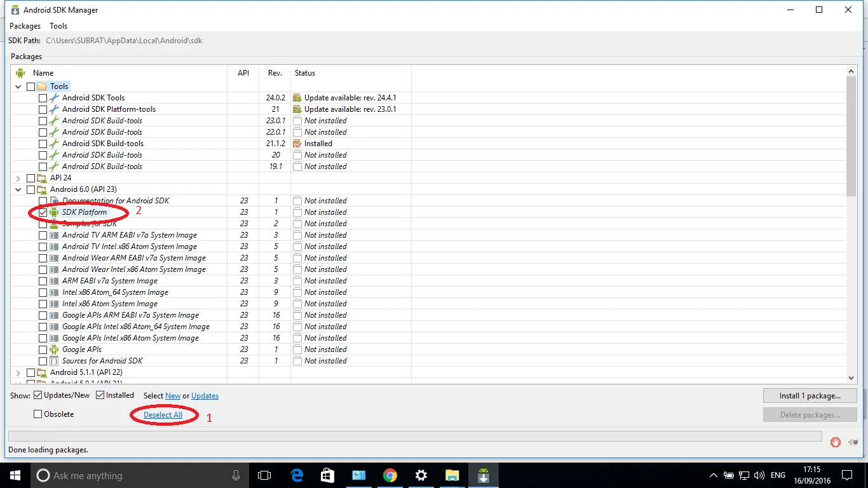Click the Ask me anything search box

140,475
